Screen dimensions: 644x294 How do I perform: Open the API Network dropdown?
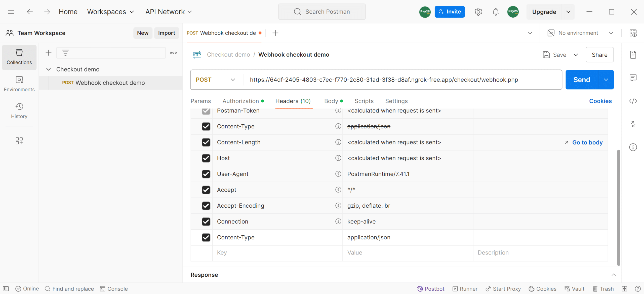[x=169, y=12]
